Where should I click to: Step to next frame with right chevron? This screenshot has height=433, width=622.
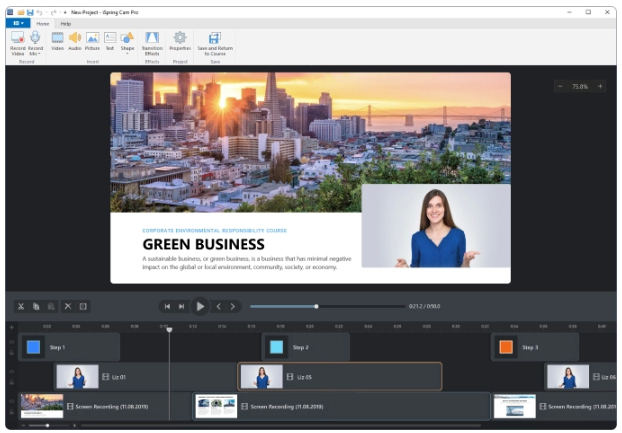[x=233, y=307]
